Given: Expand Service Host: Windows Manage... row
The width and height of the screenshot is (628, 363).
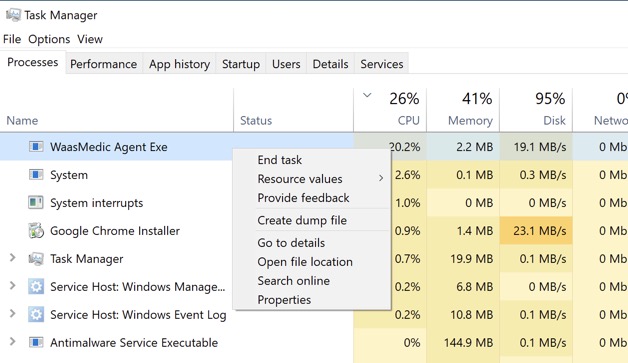Looking at the screenshot, I should tap(12, 286).
